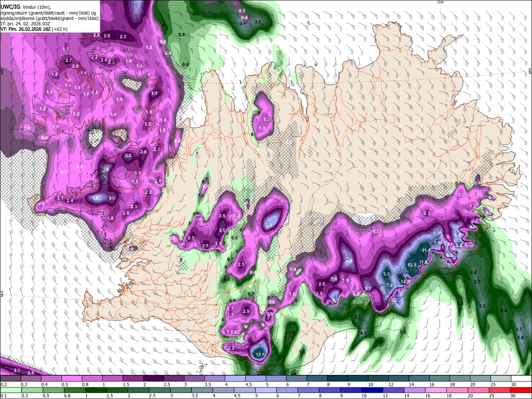Click the 4.1 rain value on the map
Screen dimensions: 532x399
coord(363,333)
